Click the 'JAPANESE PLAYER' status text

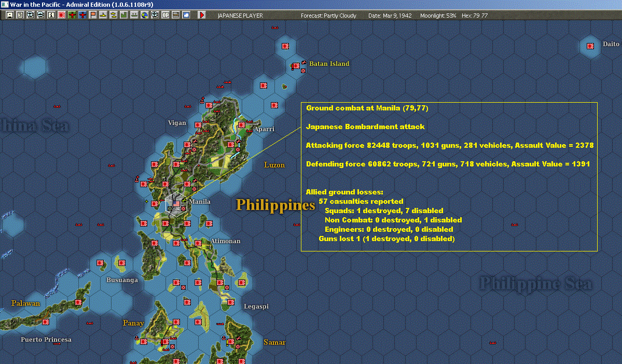[240, 16]
